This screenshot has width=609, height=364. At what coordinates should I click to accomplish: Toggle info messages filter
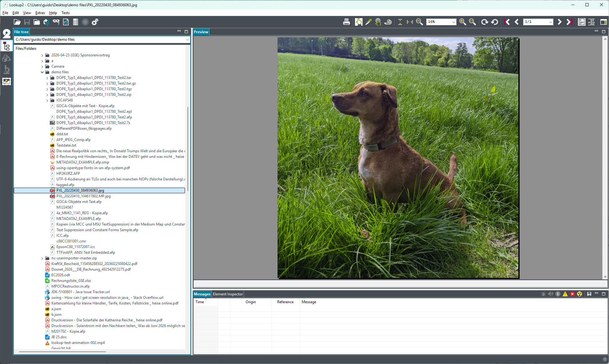558,294
